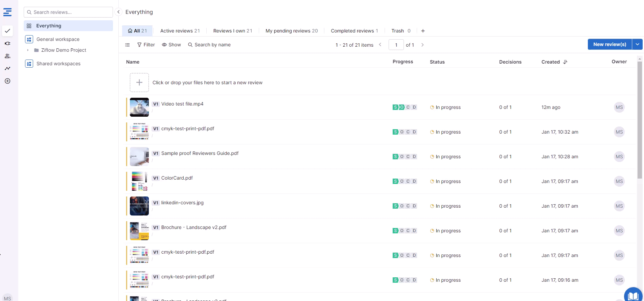Open the reviews checkmark icon in sidebar
The width and height of the screenshot is (644, 301).
pyautogui.click(x=7, y=31)
